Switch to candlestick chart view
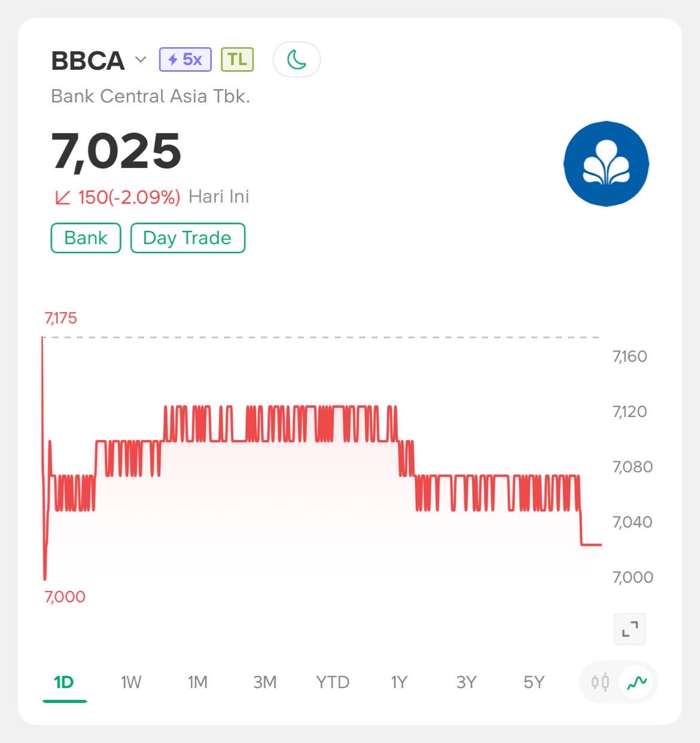The height and width of the screenshot is (743, 700). (600, 682)
